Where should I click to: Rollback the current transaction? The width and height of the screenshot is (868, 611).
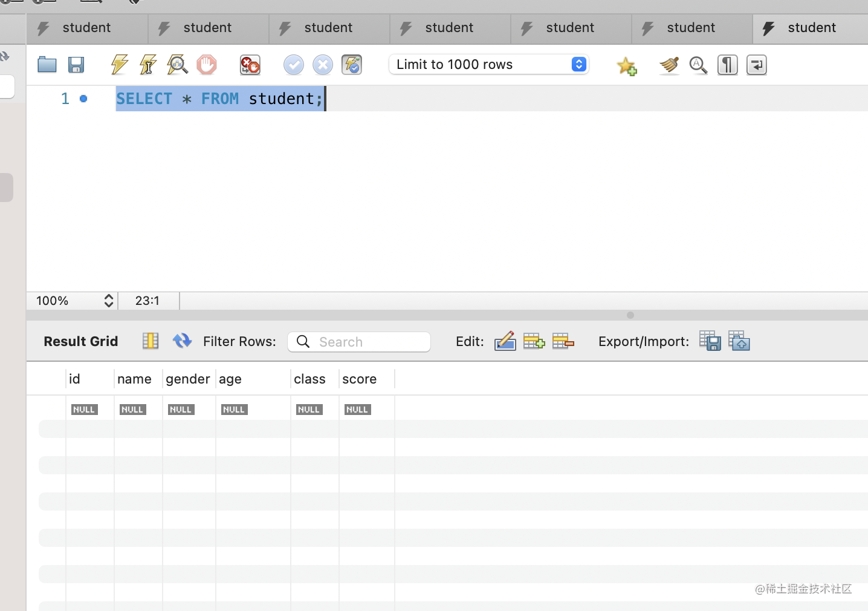(323, 65)
